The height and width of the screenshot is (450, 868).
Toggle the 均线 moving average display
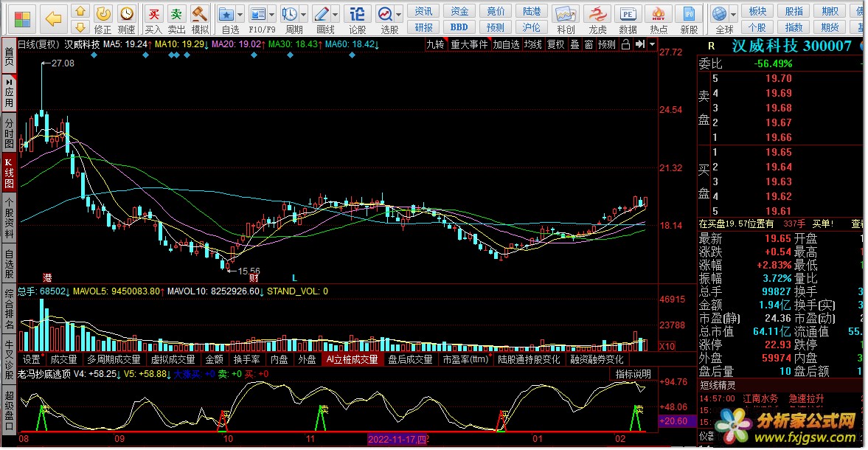[x=532, y=44]
